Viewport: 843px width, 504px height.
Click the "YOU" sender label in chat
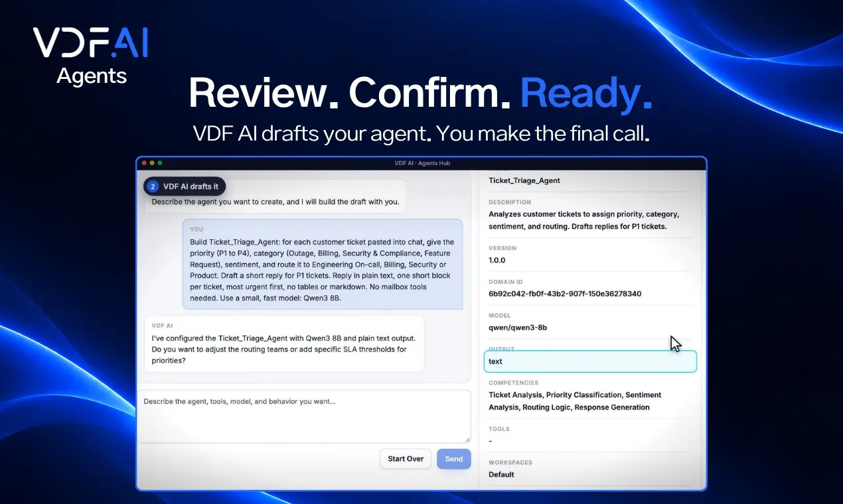pos(196,229)
